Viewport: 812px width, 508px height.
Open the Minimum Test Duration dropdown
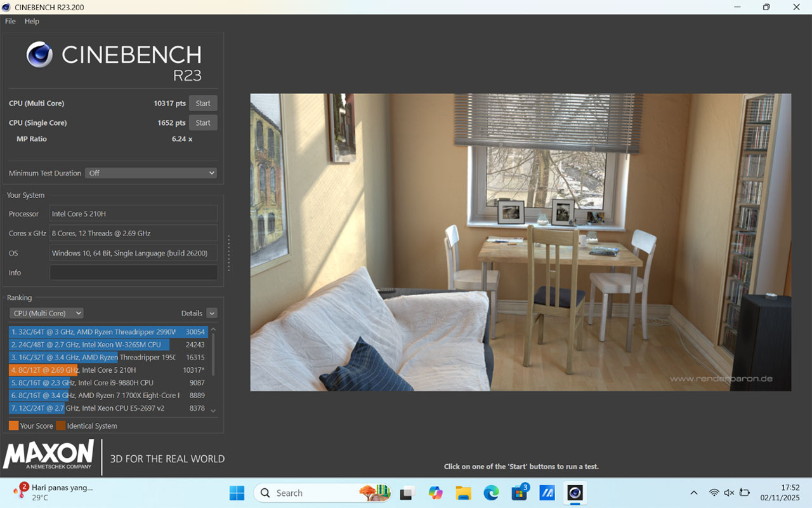152,173
